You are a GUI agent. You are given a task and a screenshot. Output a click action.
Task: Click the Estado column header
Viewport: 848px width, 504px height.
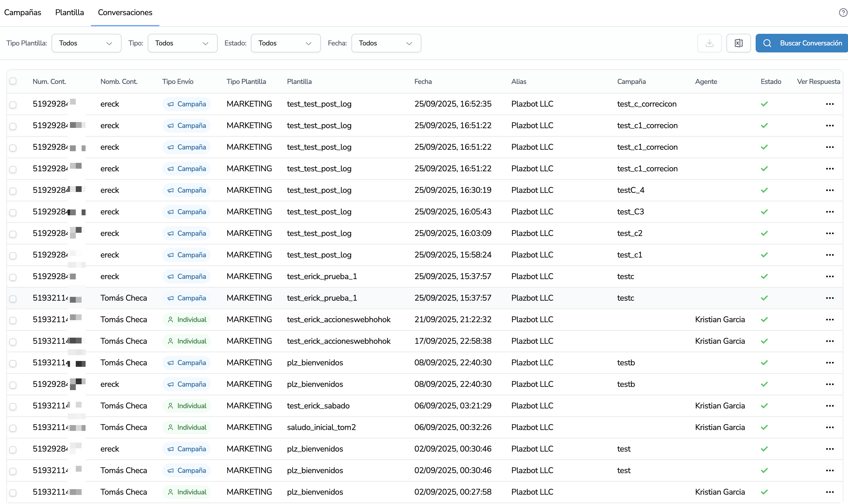point(770,82)
